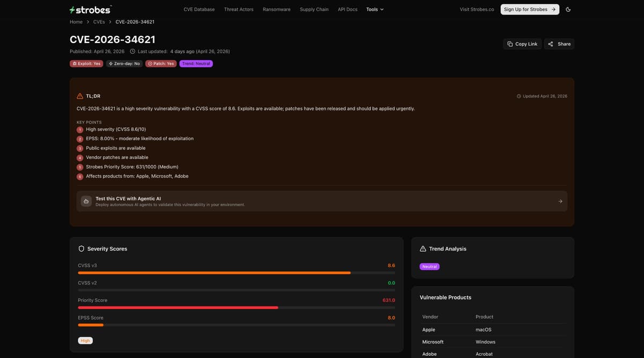Click the shield icon by Severity Scores
Viewport: 644px width, 358px height.
(82, 249)
